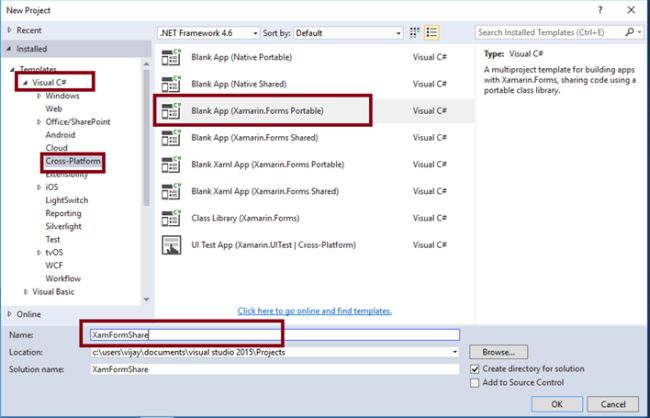Select the Android template category
Viewport: 650px width, 418px height.
coord(61,135)
